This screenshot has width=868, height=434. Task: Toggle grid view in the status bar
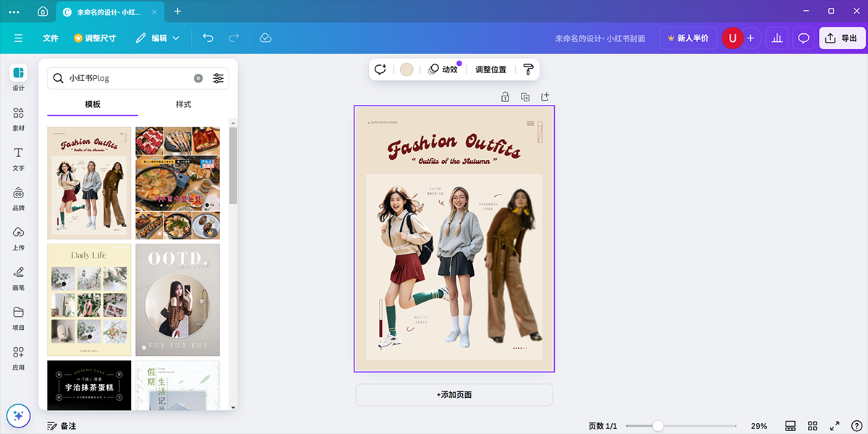coord(812,426)
